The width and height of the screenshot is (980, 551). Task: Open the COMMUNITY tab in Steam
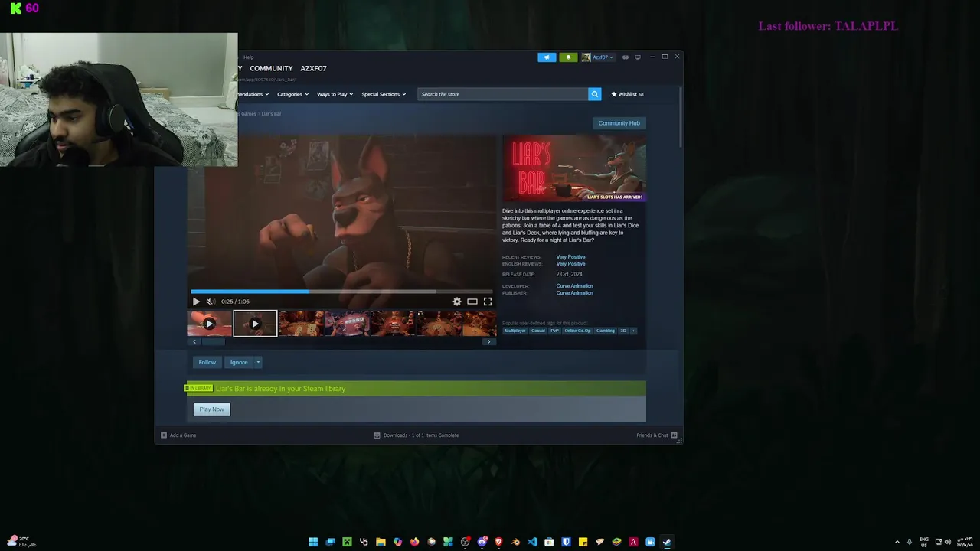pyautogui.click(x=271, y=68)
